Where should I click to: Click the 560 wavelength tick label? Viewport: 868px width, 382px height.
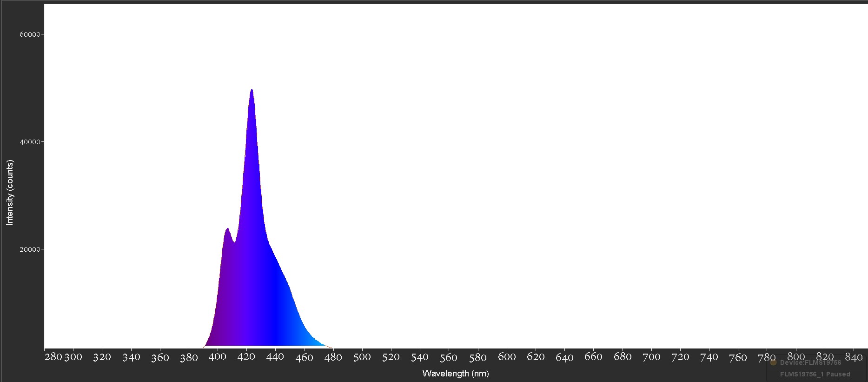pyautogui.click(x=449, y=357)
